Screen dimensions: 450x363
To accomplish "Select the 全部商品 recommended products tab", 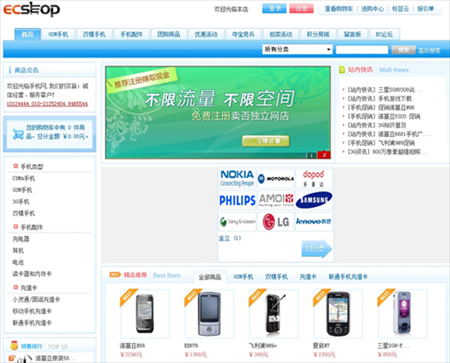I will [210, 277].
